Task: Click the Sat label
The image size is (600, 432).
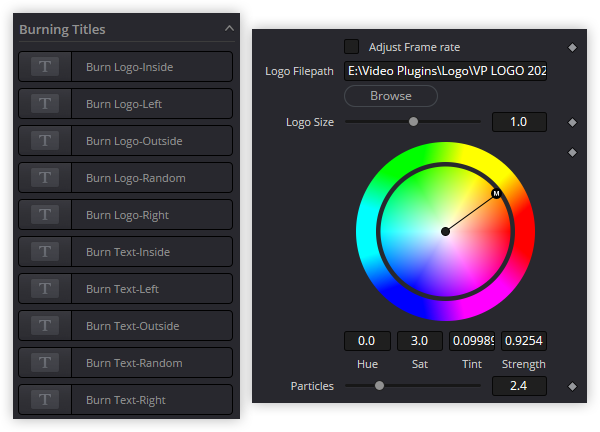Action: click(420, 364)
